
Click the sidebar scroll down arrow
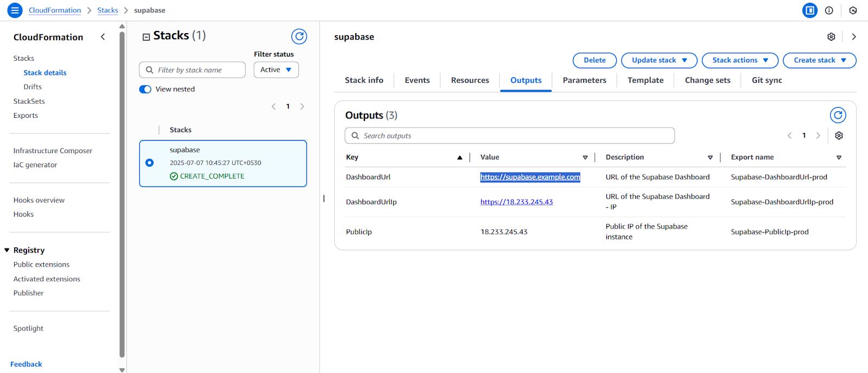click(x=122, y=370)
